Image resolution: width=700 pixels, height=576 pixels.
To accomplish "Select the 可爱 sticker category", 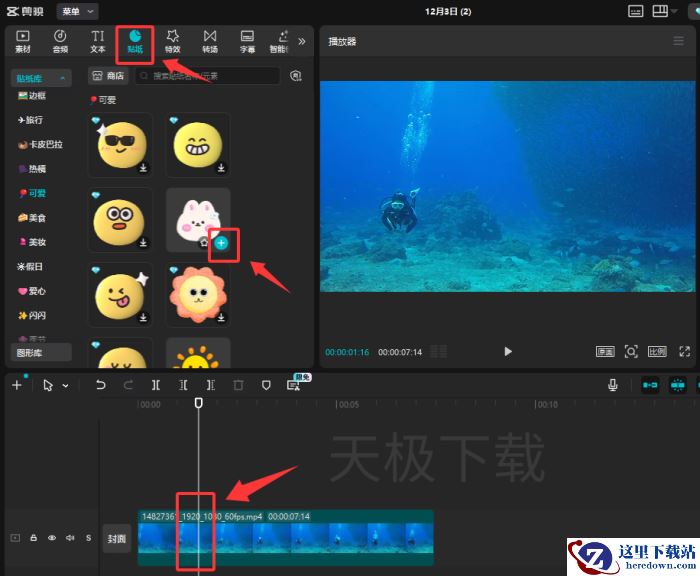I will pyautogui.click(x=32, y=193).
